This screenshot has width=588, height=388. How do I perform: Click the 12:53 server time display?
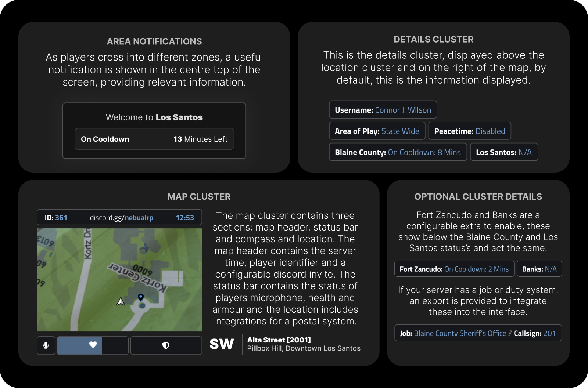pos(184,218)
